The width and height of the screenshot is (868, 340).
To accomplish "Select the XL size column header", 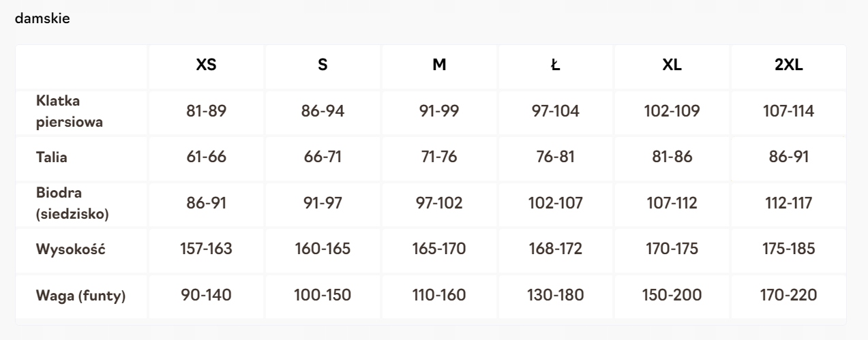I will pos(672,66).
